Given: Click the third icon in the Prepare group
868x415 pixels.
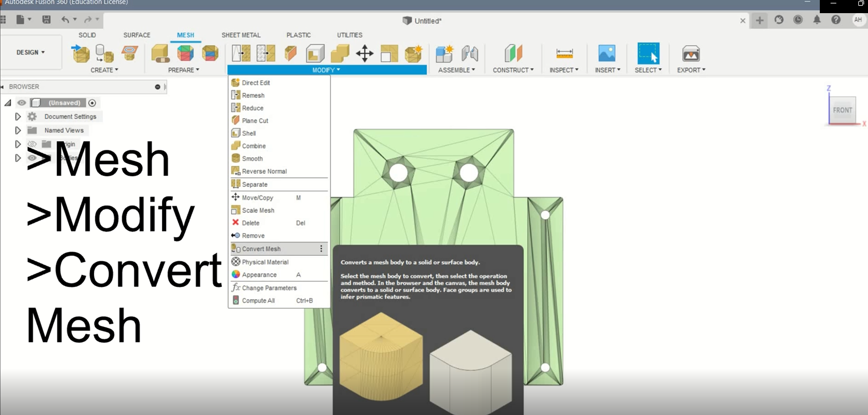Looking at the screenshot, I should click(x=210, y=53).
